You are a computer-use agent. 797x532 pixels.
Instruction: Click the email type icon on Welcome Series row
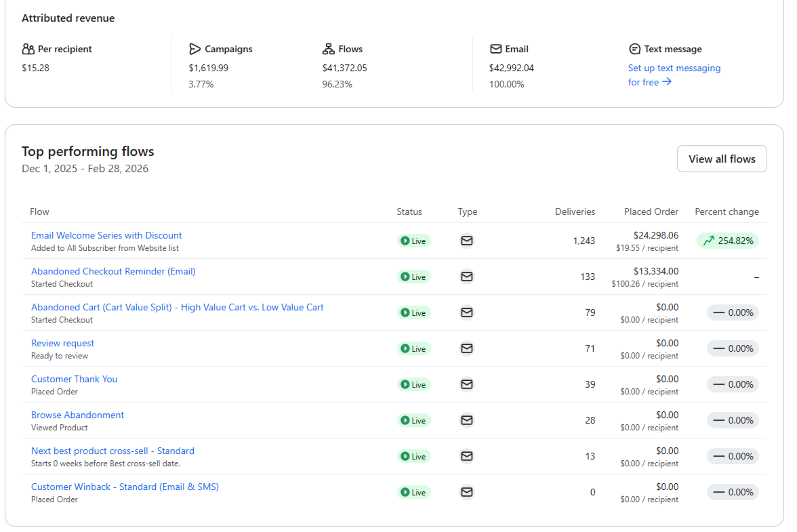point(466,241)
